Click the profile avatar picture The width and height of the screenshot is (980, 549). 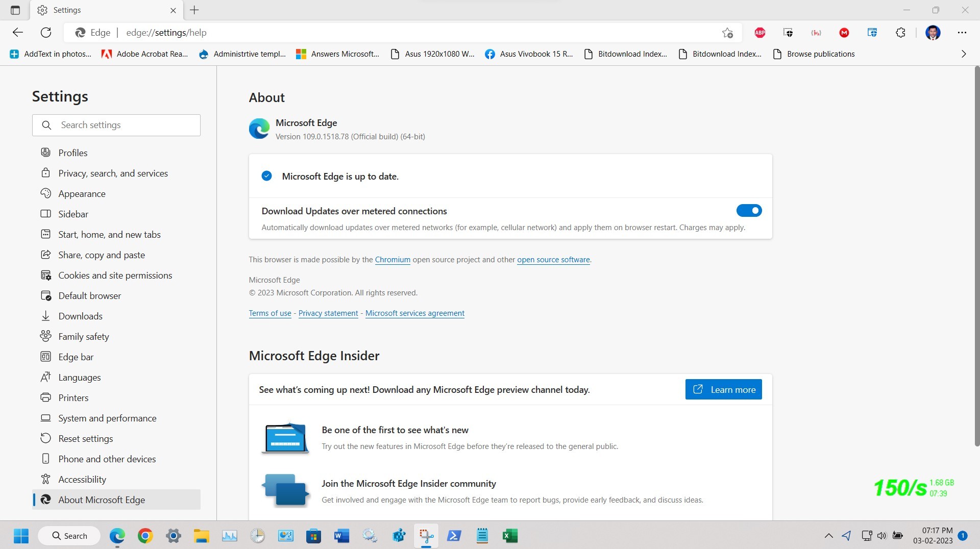pos(933,33)
